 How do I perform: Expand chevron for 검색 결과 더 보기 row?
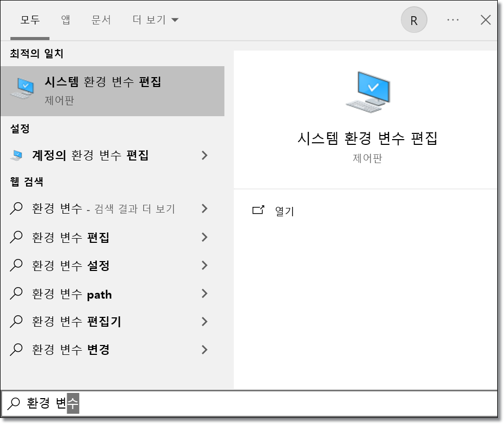pyautogui.click(x=205, y=209)
